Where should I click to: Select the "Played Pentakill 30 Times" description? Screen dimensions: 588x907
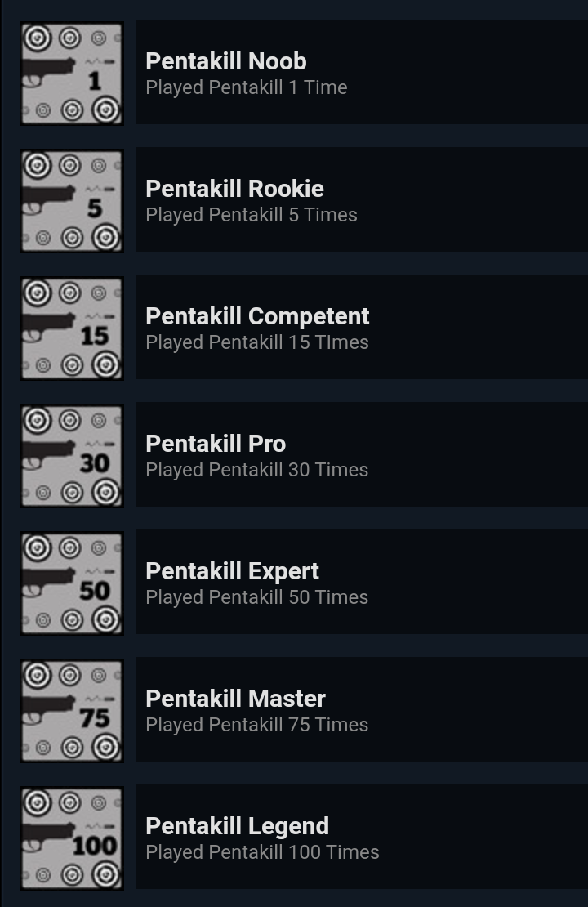click(x=256, y=470)
